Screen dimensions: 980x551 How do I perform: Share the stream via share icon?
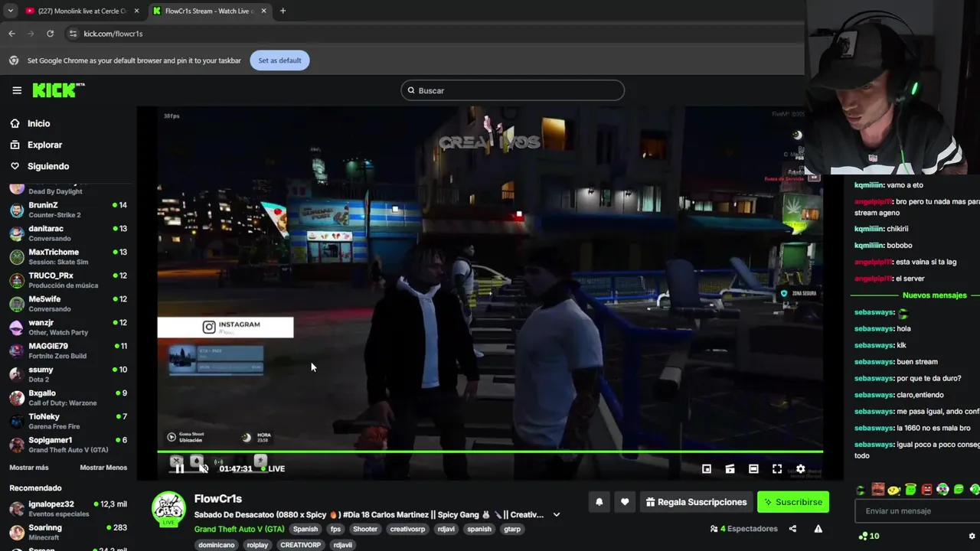click(x=792, y=529)
